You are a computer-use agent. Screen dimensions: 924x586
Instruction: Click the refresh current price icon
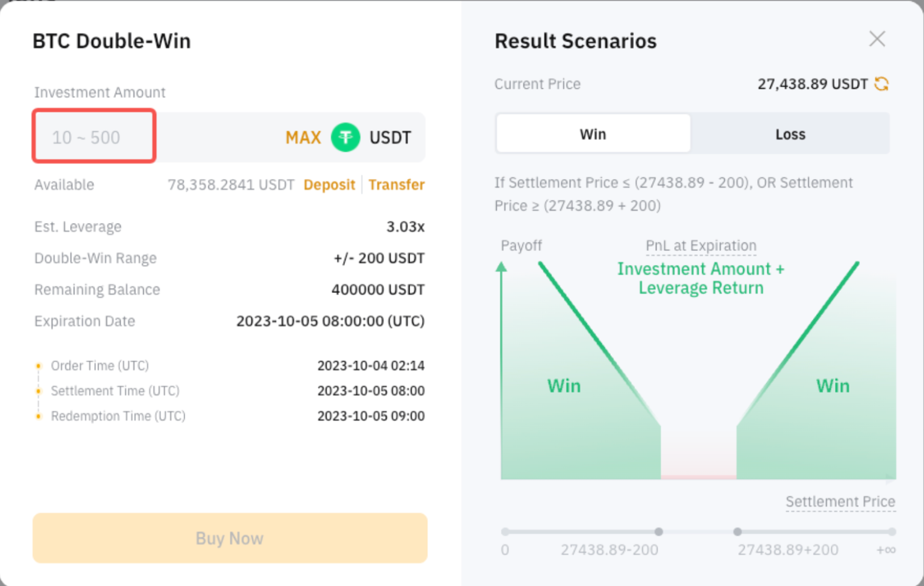click(x=881, y=84)
